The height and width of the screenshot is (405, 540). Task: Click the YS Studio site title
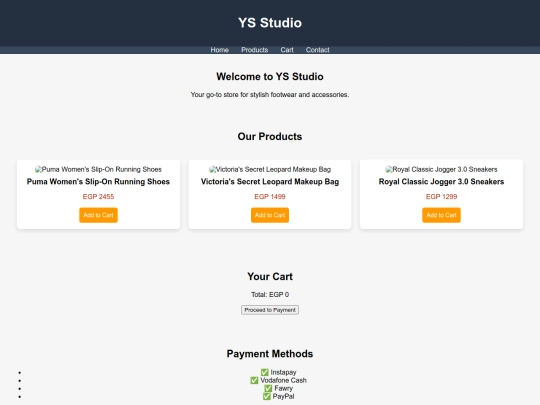[x=270, y=23]
